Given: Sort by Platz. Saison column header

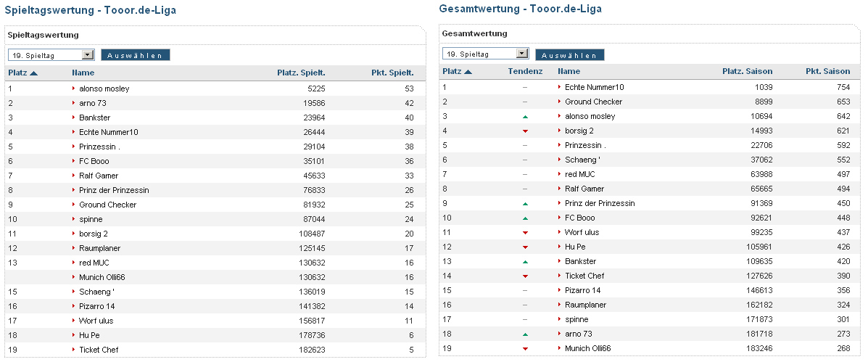Looking at the screenshot, I should coord(747,71).
